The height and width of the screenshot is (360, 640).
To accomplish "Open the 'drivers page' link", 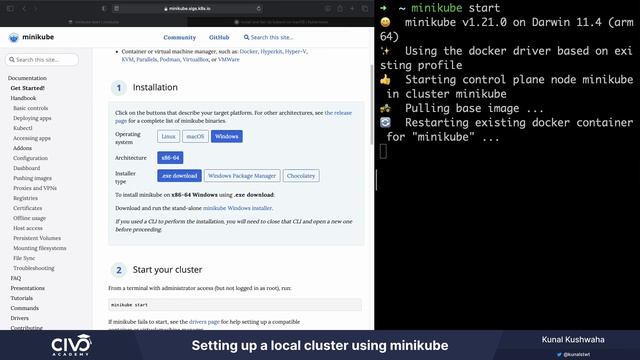I will 204,322.
